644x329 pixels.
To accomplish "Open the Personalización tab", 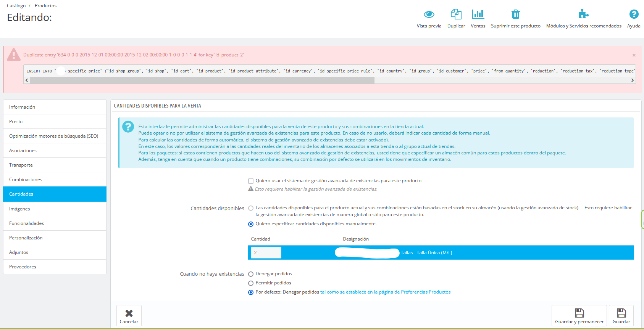I will 55,238.
